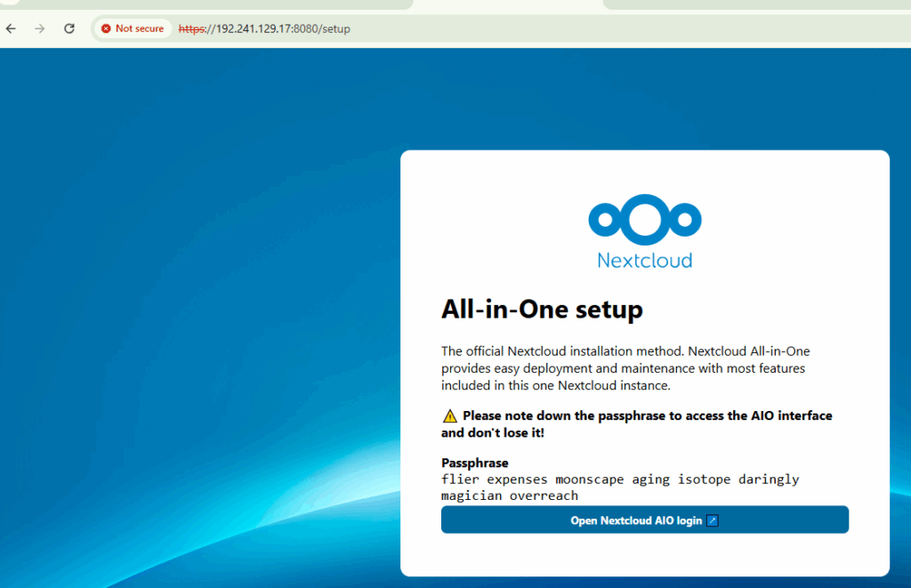
Task: Click the passphrase words magician overreach
Action: pos(510,495)
